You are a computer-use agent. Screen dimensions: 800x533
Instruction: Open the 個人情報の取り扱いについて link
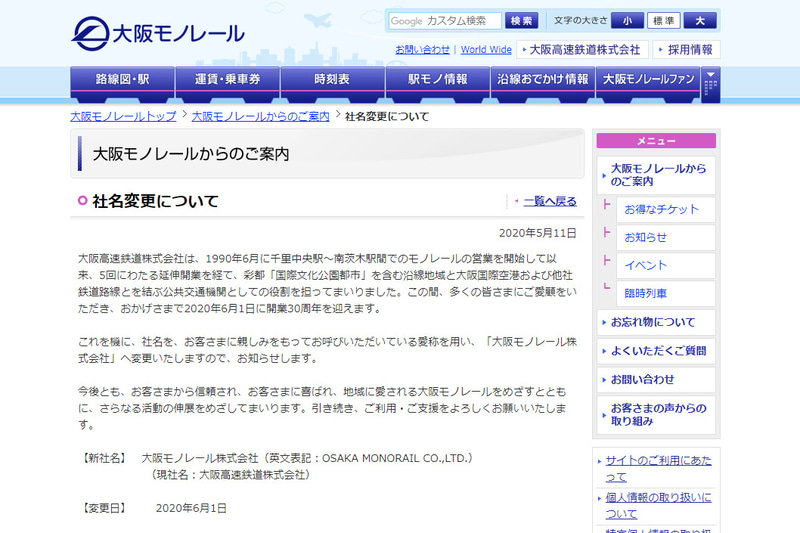click(658, 505)
